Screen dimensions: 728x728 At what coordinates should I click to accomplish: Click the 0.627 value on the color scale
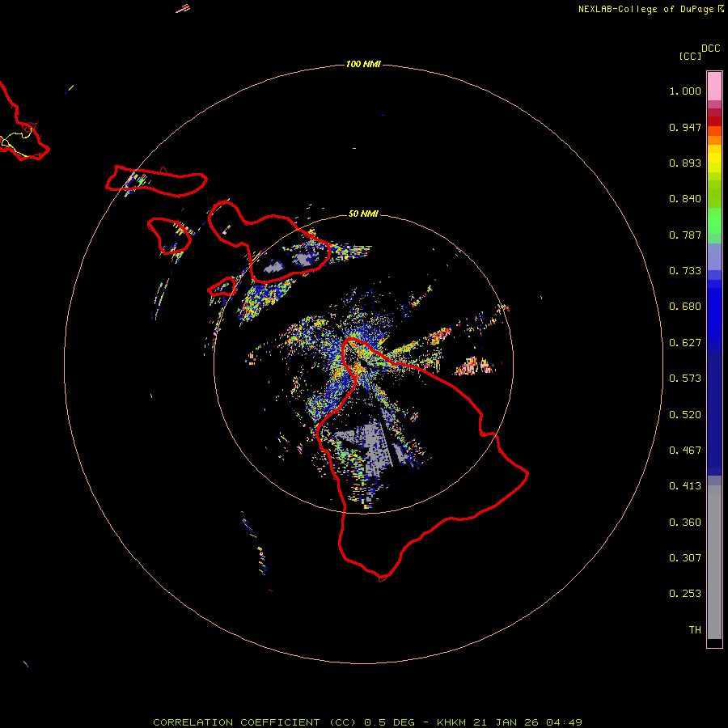[685, 343]
